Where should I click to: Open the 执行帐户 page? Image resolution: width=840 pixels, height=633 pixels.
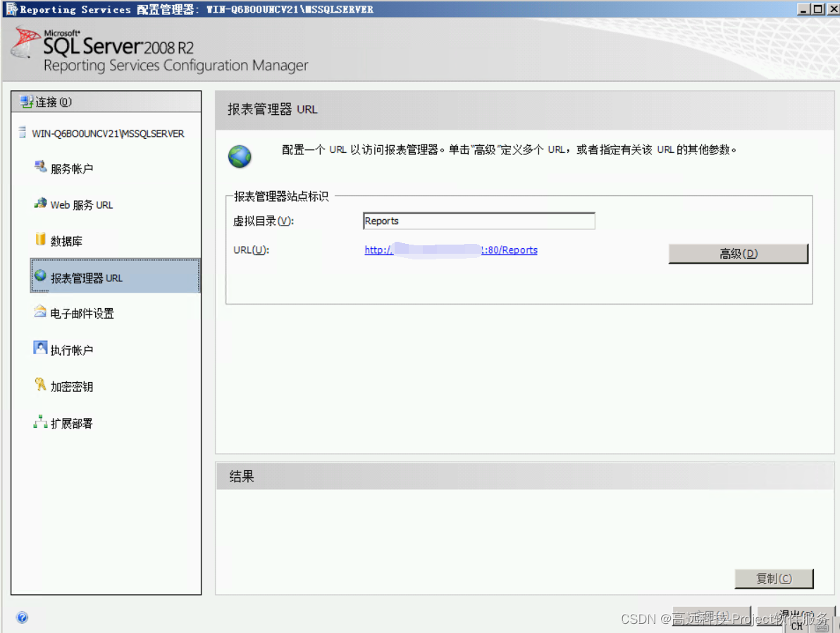tap(72, 350)
